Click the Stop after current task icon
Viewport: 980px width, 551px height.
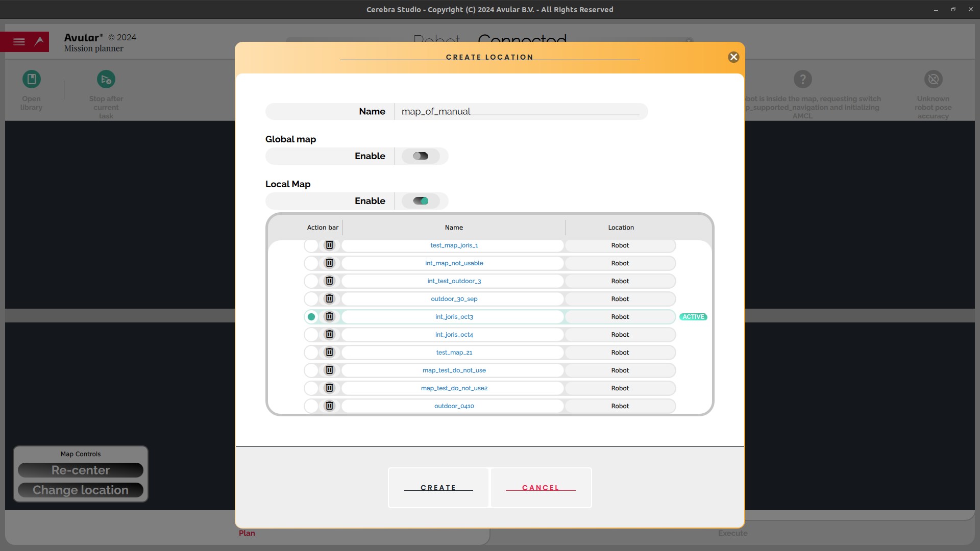(106, 79)
